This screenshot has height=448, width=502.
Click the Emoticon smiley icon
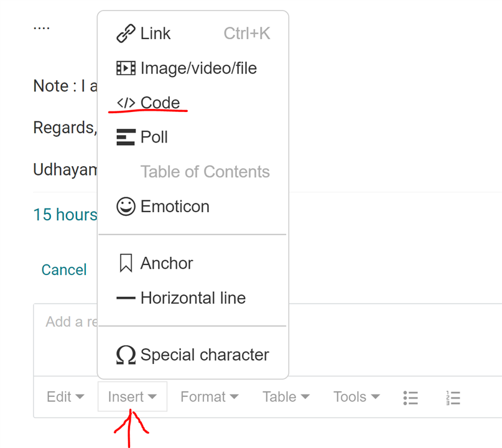coord(126,207)
